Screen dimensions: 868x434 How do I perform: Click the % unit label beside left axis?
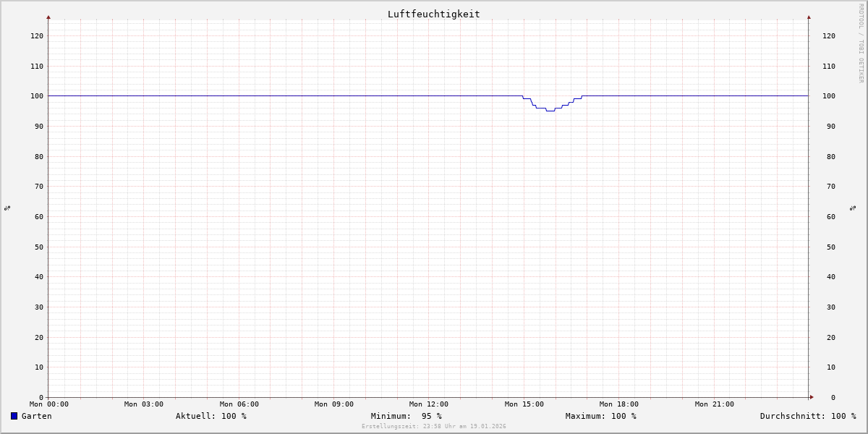coord(7,208)
